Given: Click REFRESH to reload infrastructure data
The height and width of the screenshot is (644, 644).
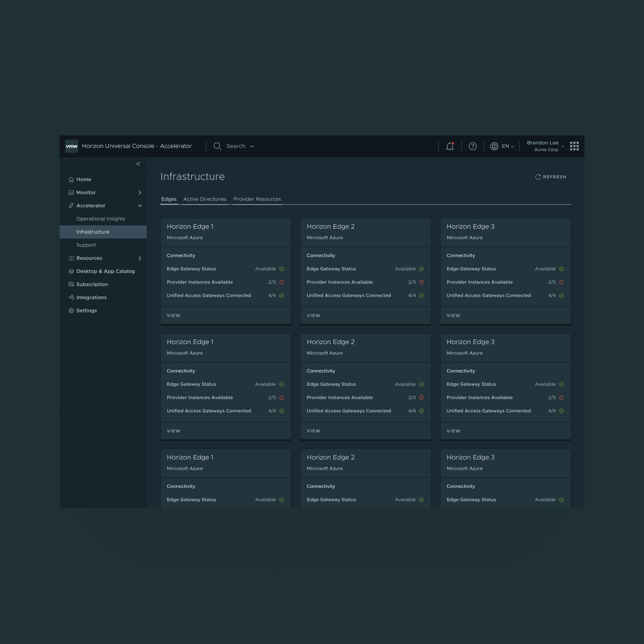Looking at the screenshot, I should [x=551, y=177].
